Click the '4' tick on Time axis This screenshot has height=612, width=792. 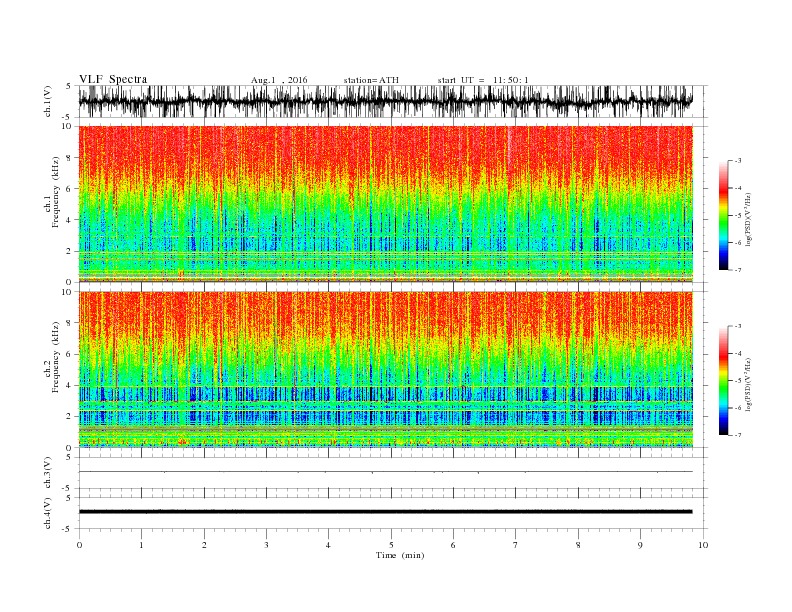(328, 545)
